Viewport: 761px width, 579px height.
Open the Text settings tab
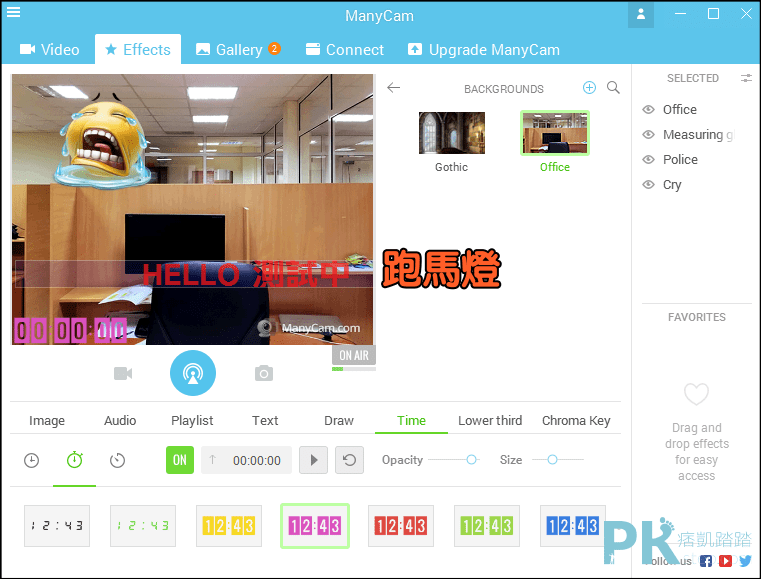click(x=265, y=420)
